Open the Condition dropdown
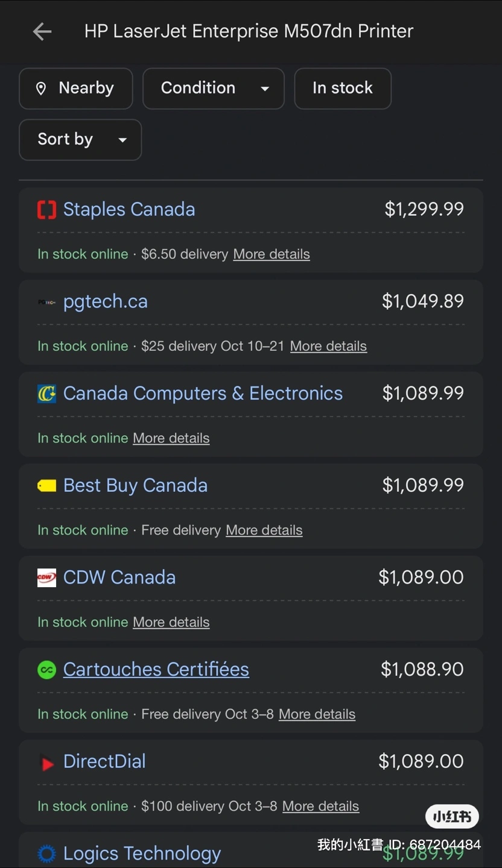The width and height of the screenshot is (502, 868). click(x=214, y=89)
